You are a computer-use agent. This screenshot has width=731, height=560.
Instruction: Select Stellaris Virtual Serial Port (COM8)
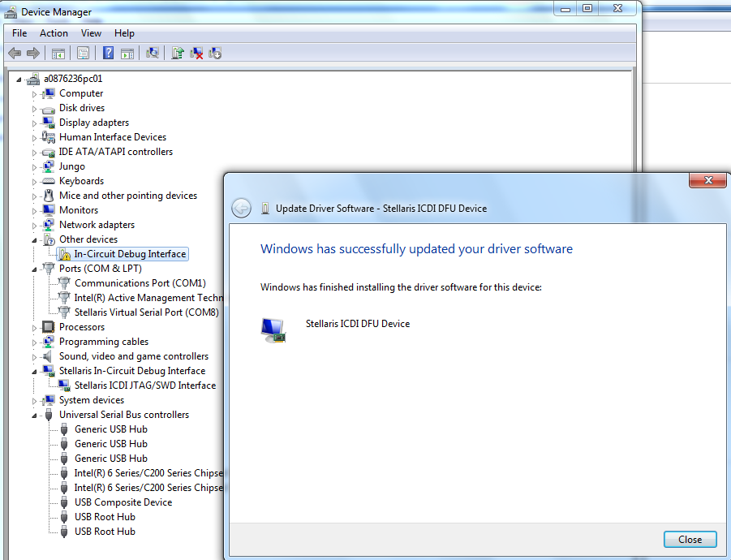(146, 312)
